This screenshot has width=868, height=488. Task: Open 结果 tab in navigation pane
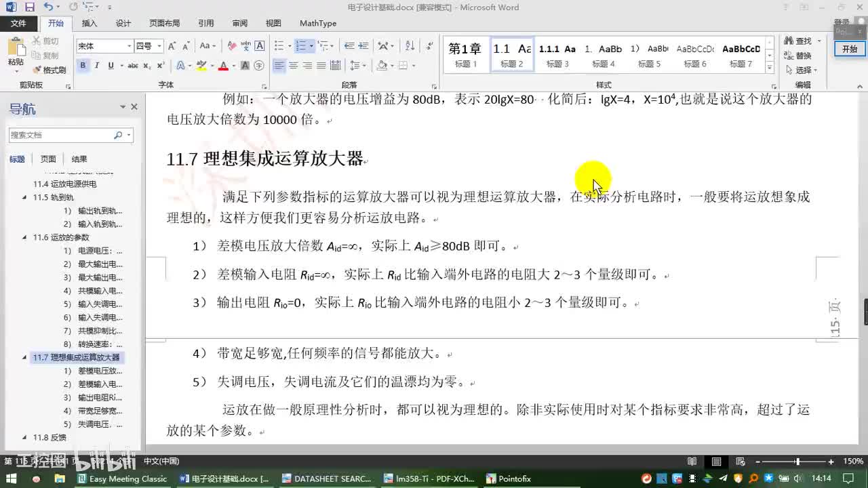pos(79,159)
